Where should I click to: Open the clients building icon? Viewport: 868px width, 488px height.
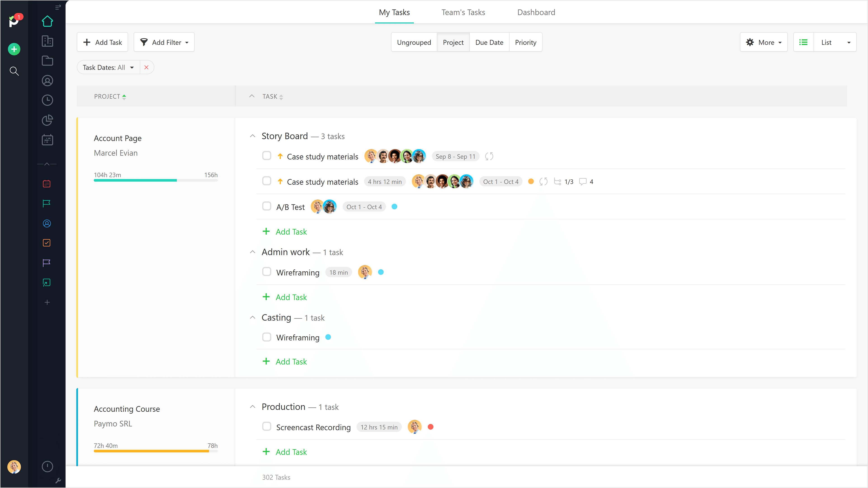(47, 41)
